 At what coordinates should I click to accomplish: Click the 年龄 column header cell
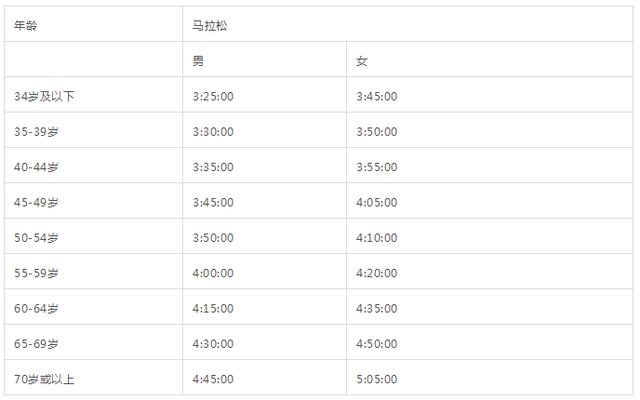[27, 25]
